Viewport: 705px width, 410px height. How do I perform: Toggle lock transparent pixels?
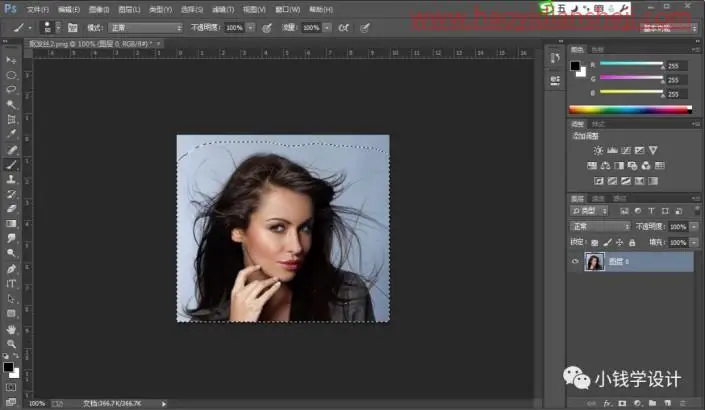(595, 243)
